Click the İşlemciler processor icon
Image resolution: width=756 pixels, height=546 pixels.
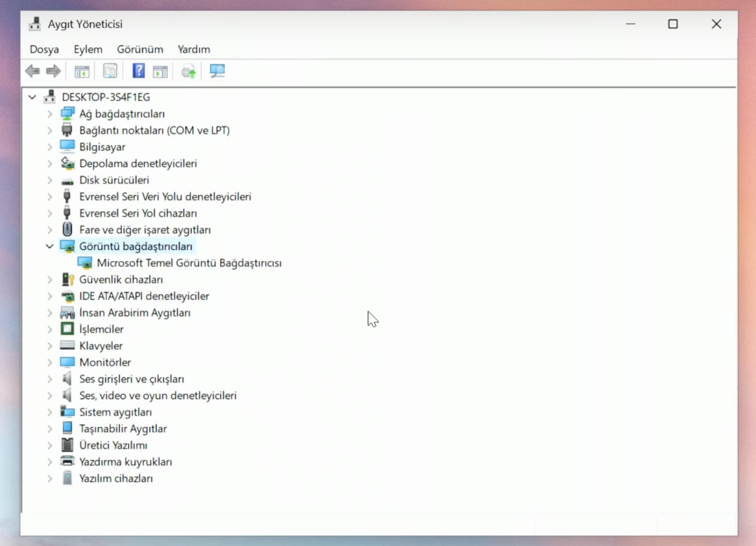[67, 329]
